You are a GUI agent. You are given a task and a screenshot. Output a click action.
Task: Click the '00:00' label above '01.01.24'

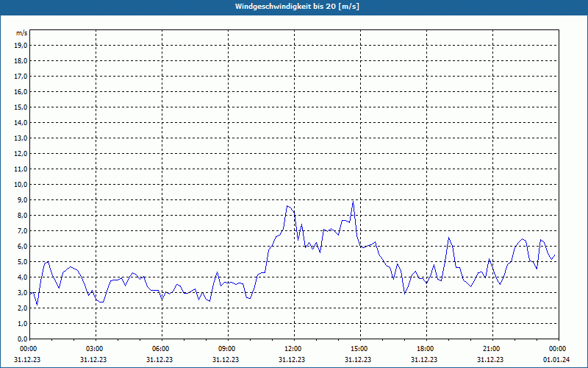(x=558, y=349)
